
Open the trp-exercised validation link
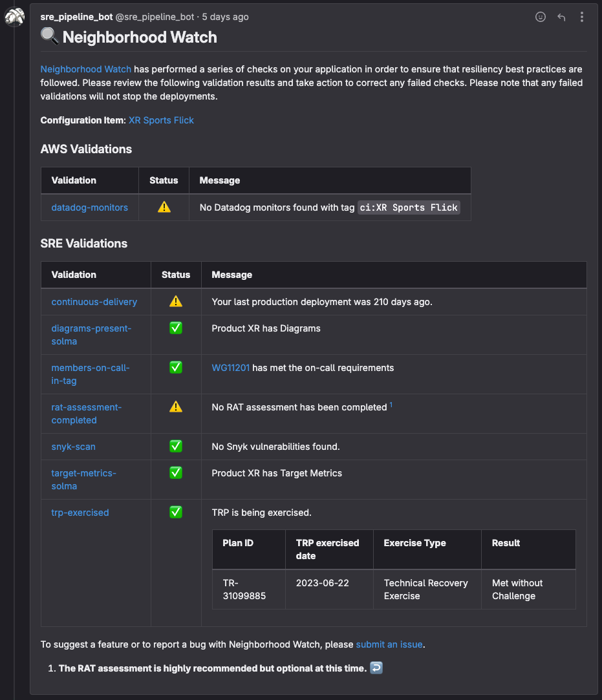pos(80,513)
